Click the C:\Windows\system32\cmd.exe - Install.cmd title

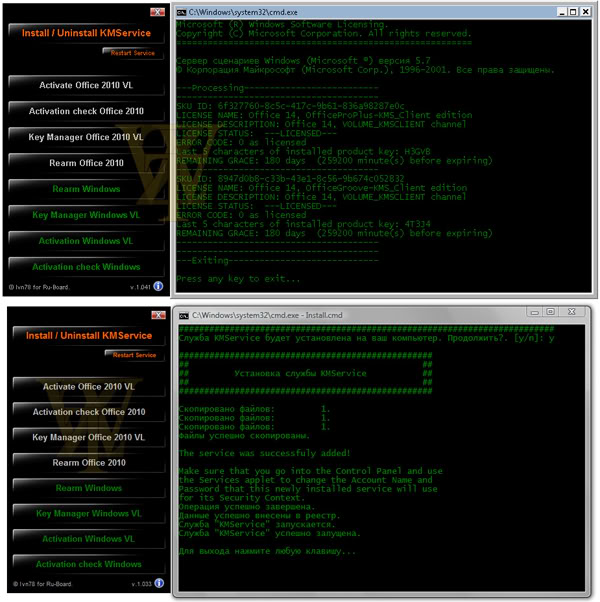267,316
